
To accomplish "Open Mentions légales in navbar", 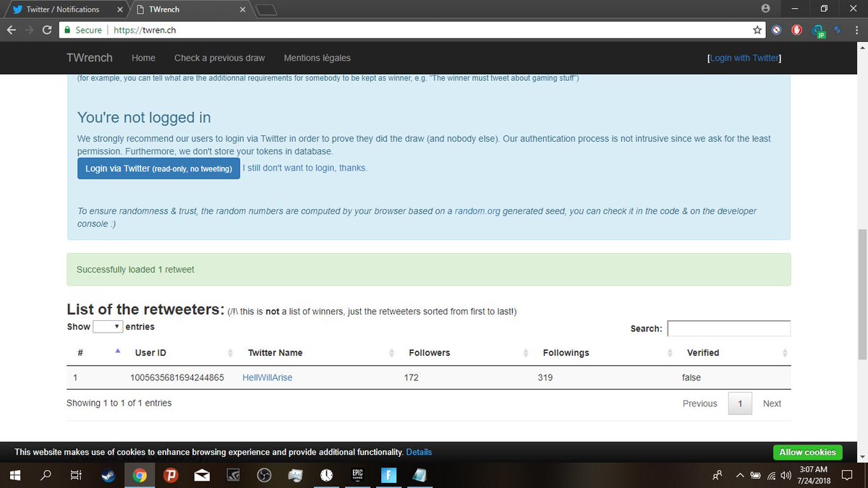I will pyautogui.click(x=317, y=58).
